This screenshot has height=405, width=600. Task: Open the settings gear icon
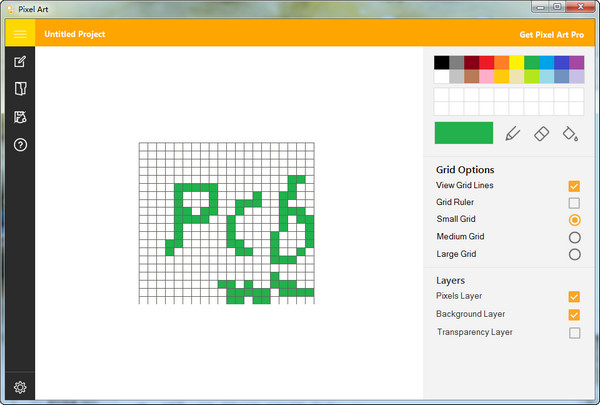(20, 387)
